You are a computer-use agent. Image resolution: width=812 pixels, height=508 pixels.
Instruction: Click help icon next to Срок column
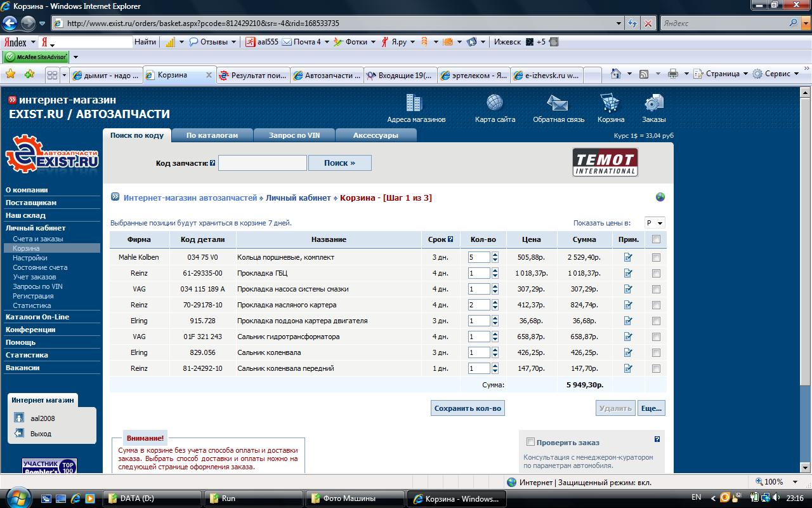pos(450,239)
